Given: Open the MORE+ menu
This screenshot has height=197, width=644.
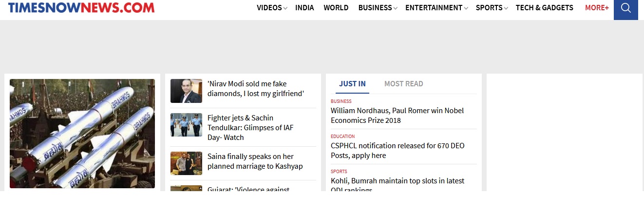Looking at the screenshot, I should point(597,8).
